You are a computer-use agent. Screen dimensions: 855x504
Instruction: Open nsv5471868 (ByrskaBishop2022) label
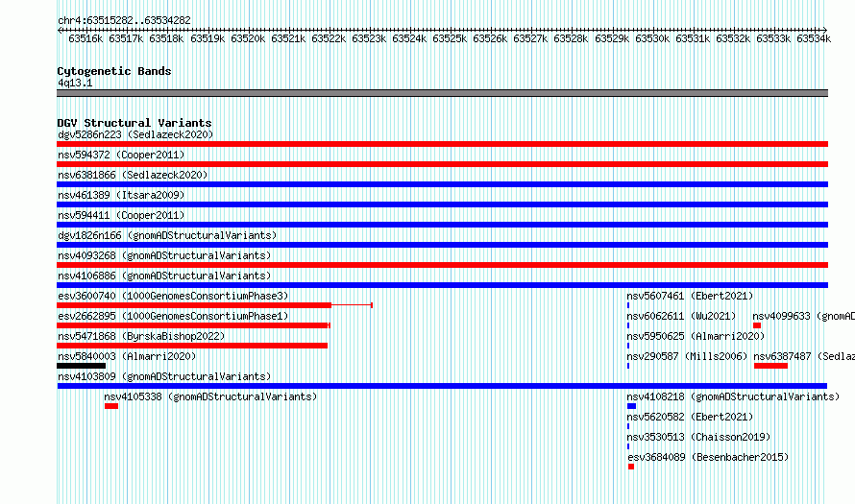(141, 336)
